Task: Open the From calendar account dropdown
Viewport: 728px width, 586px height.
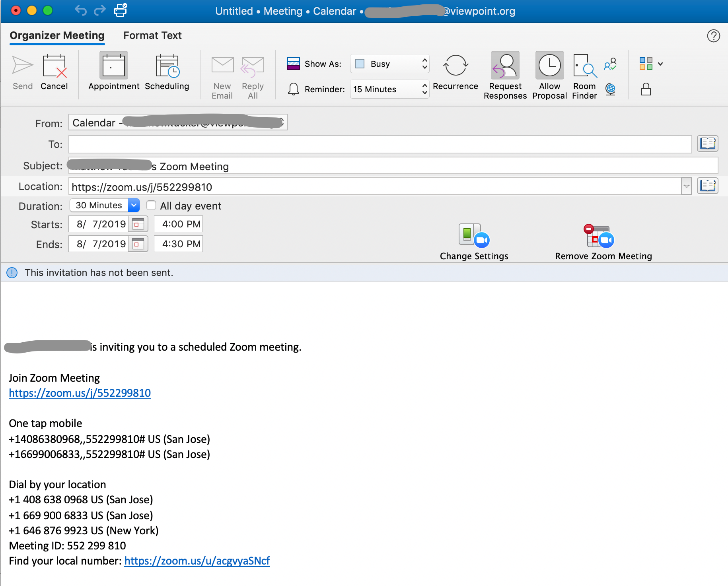Action: pyautogui.click(x=178, y=122)
